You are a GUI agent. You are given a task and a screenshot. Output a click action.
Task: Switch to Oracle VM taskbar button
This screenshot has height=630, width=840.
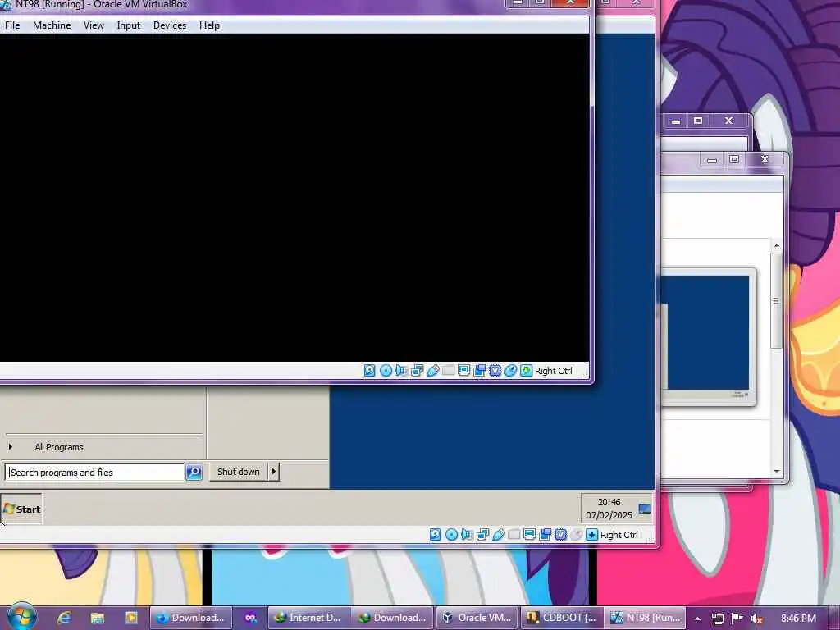477,618
